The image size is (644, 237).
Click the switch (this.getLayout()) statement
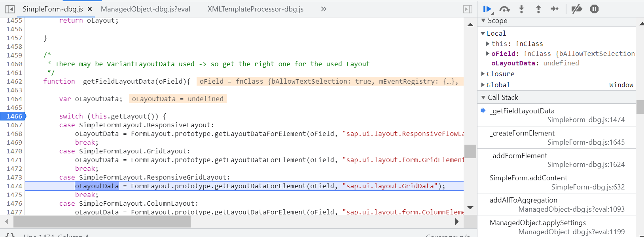click(113, 116)
